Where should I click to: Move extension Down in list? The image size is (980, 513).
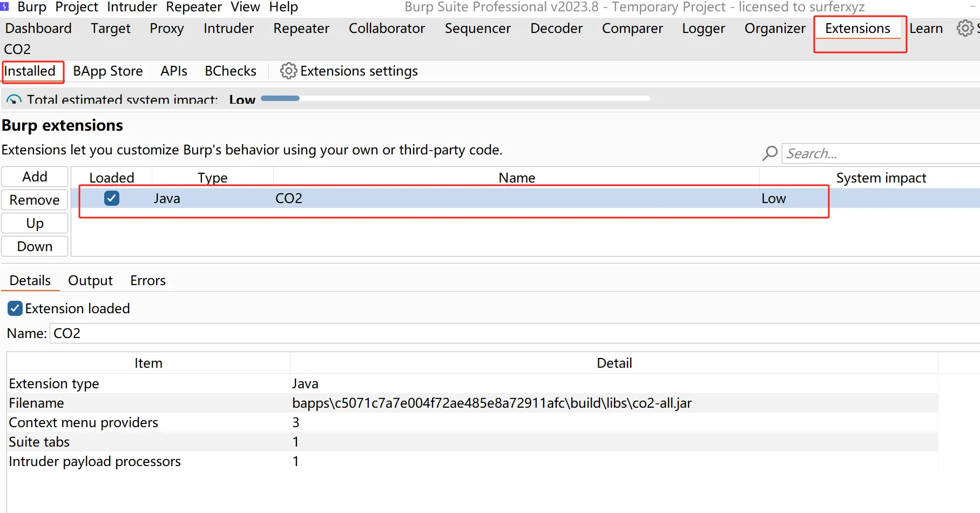(35, 246)
